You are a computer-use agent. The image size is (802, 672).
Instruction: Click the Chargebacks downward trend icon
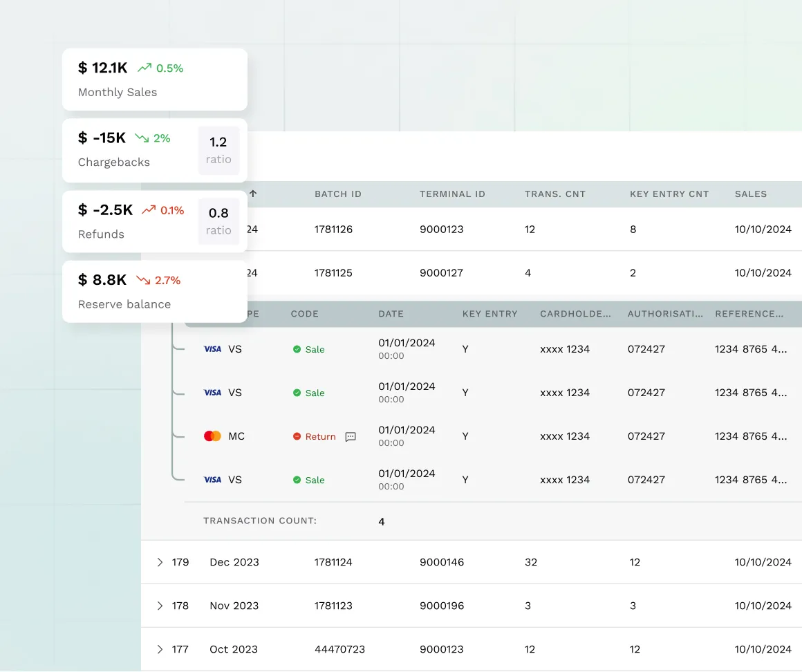[142, 138]
